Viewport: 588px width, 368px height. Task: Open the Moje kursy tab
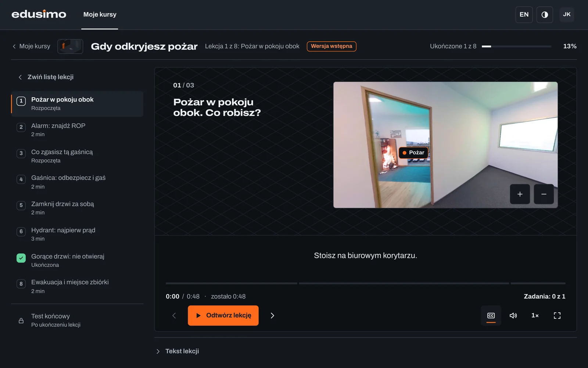[100, 15]
